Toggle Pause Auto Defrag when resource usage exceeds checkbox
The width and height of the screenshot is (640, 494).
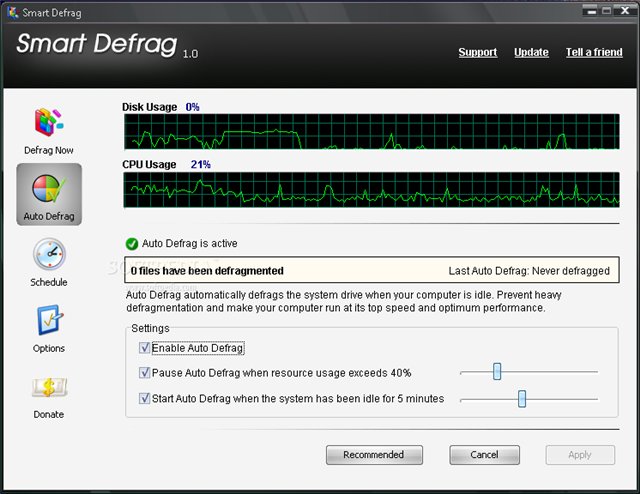[144, 373]
